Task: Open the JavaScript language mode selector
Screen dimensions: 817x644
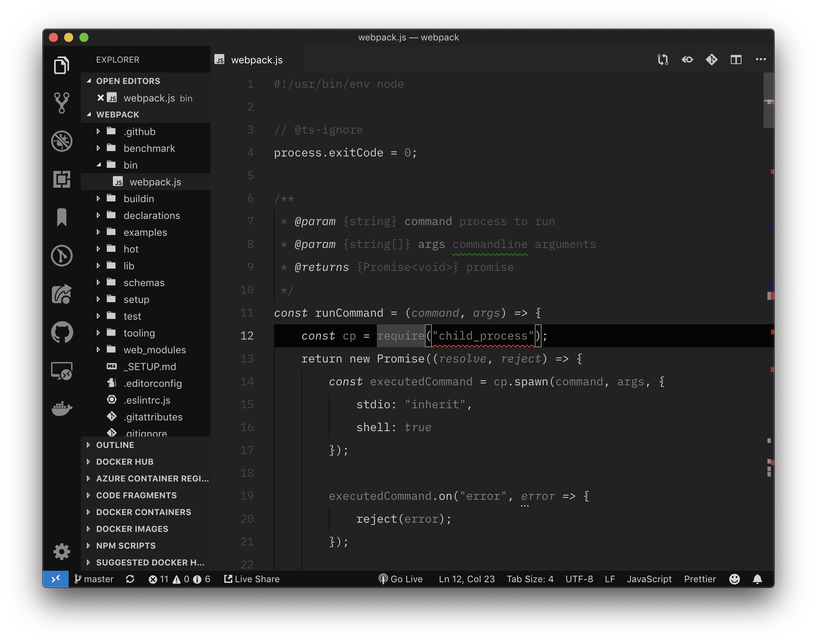Action: (649, 579)
